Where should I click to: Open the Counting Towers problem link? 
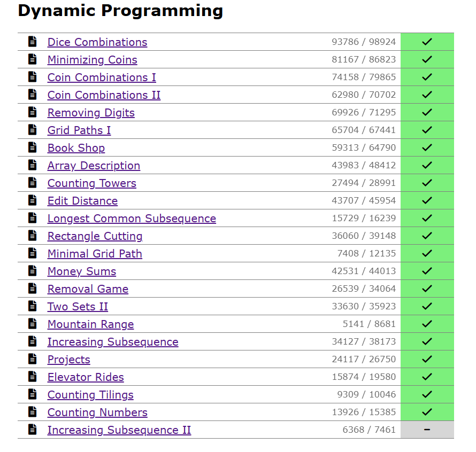point(91,183)
